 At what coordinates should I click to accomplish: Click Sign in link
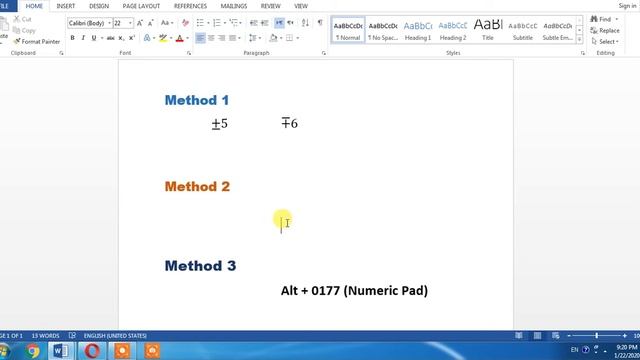pos(627,6)
